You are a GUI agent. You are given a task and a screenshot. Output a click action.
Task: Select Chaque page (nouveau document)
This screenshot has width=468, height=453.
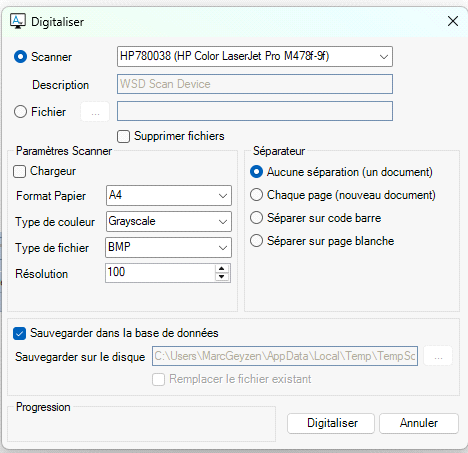[256, 195]
